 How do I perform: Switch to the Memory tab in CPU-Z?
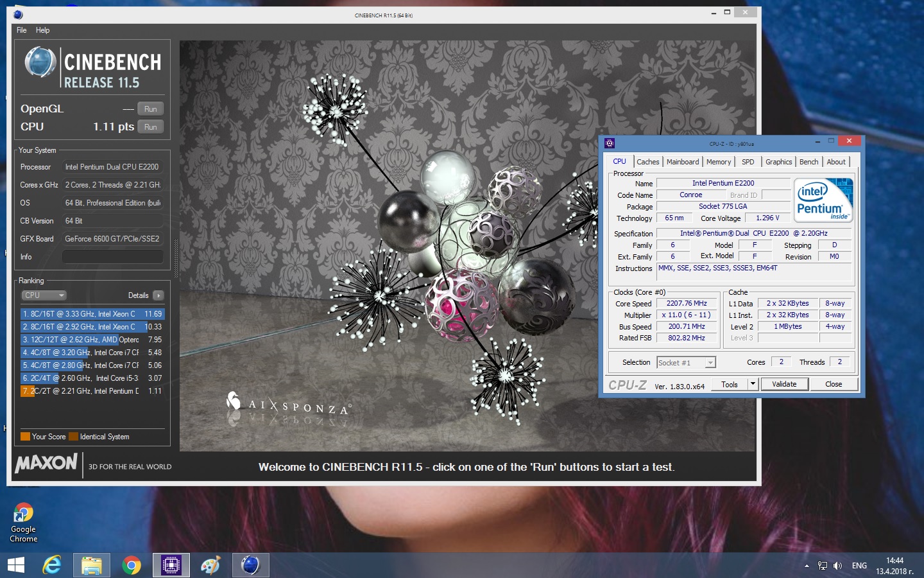719,162
